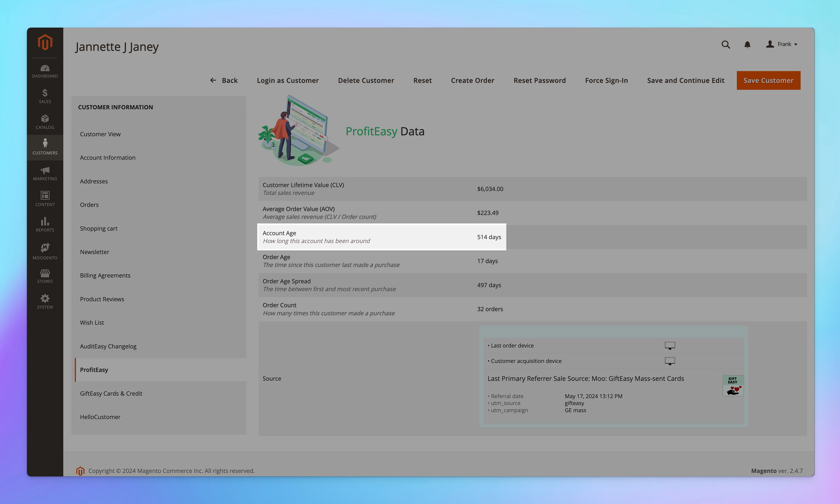
Task: Click Delete Customer
Action: (366, 80)
